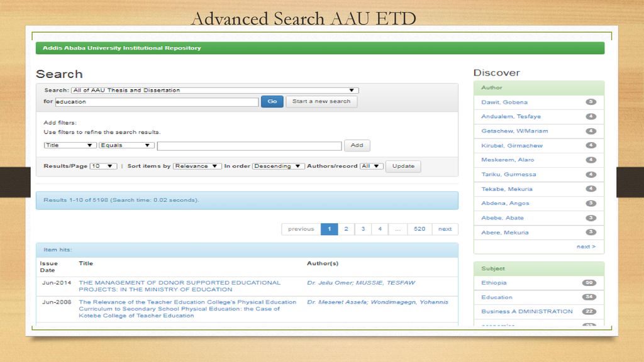Open the Results/Page dropdown showing 10
The width and height of the screenshot is (644, 362).
[103, 166]
